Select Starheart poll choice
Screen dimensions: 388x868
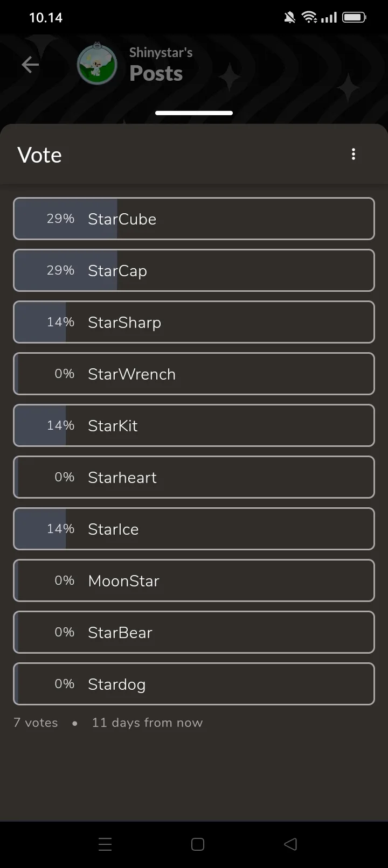pos(194,477)
